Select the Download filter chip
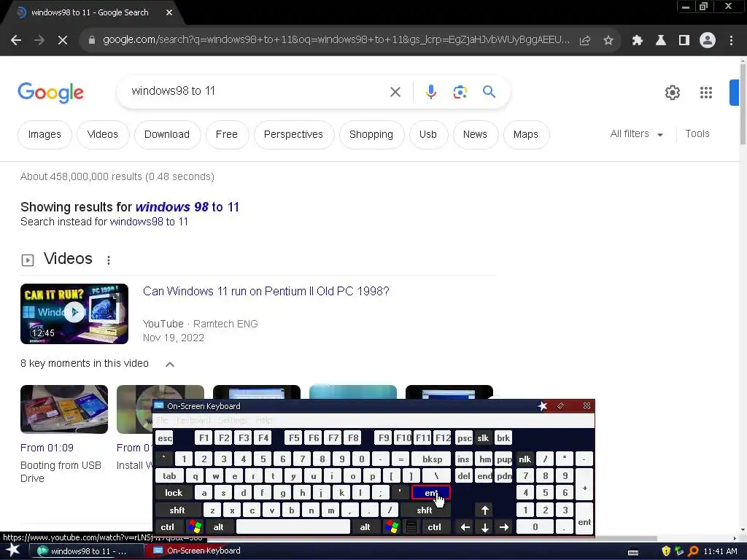 167,135
